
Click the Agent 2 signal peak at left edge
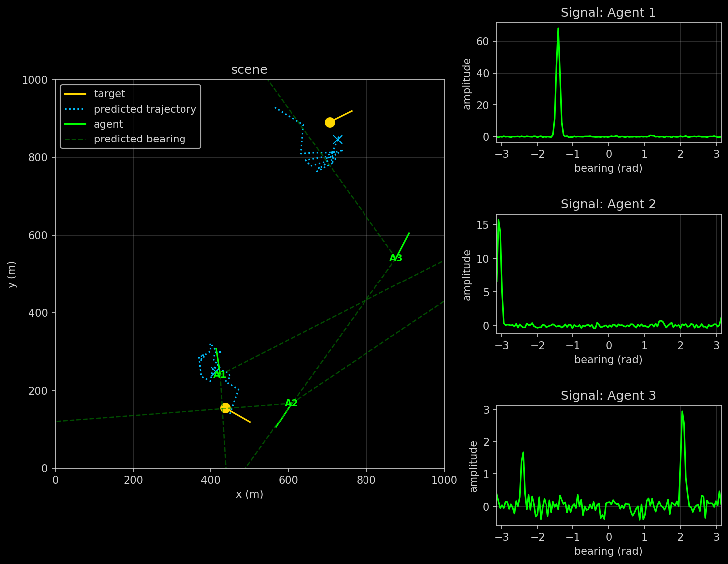498,220
